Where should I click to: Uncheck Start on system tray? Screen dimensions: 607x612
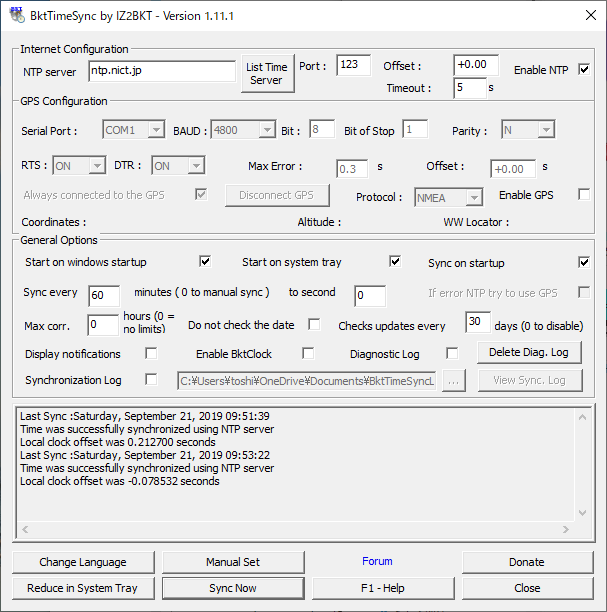pyautogui.click(x=395, y=261)
